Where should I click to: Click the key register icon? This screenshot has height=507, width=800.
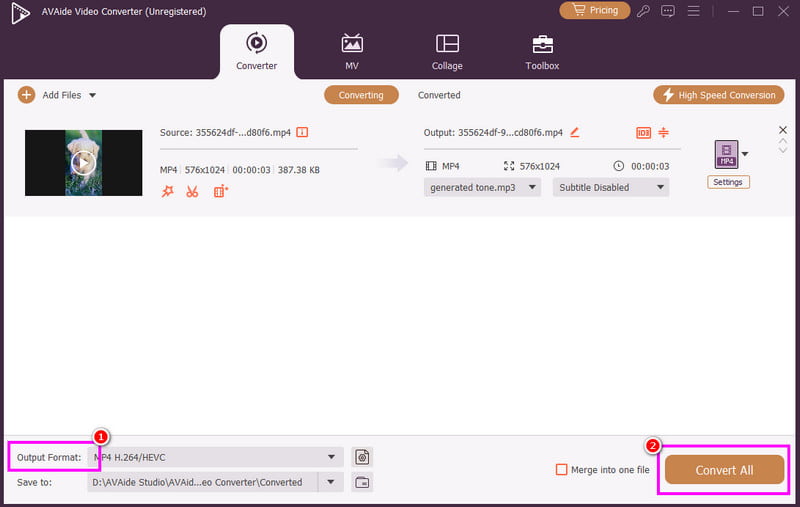pyautogui.click(x=643, y=11)
